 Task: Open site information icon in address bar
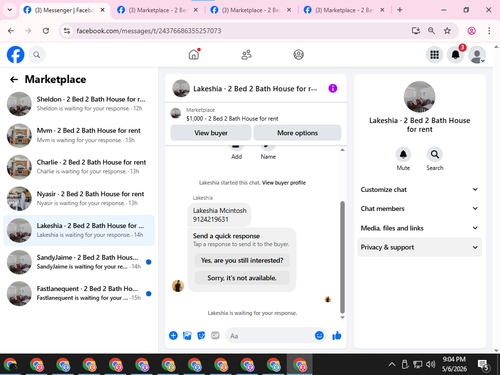pyautogui.click(x=67, y=31)
